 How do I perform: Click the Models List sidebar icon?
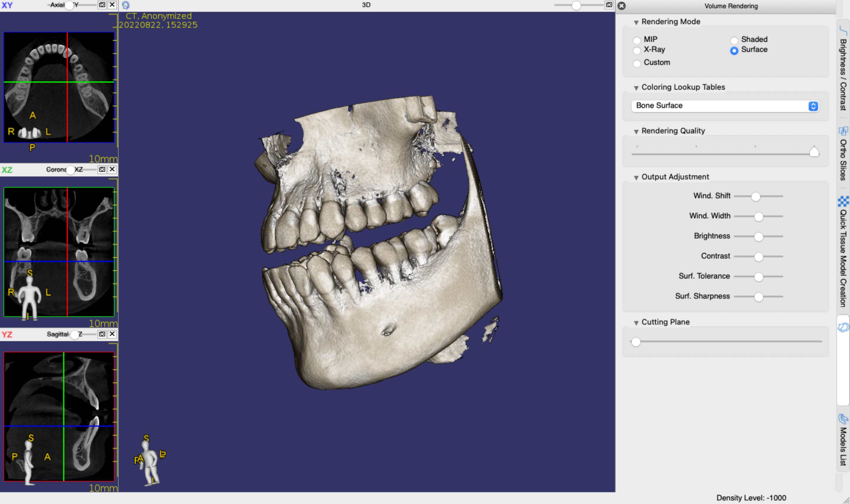(x=843, y=419)
